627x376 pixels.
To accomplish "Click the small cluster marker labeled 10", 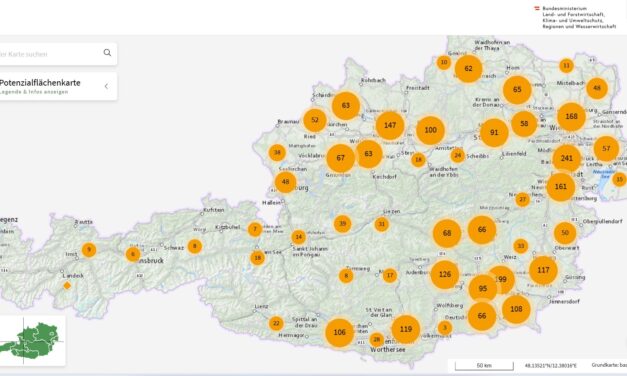I will click(444, 62).
